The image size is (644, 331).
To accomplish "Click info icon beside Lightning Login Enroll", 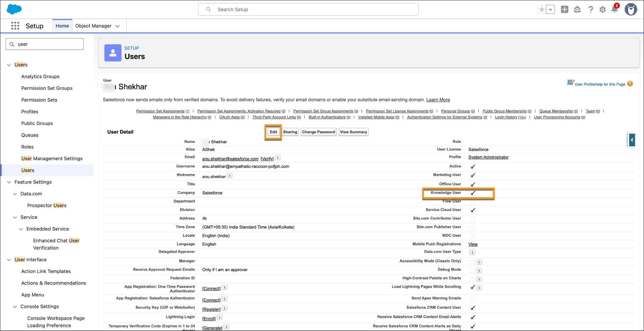I will (x=219, y=317).
